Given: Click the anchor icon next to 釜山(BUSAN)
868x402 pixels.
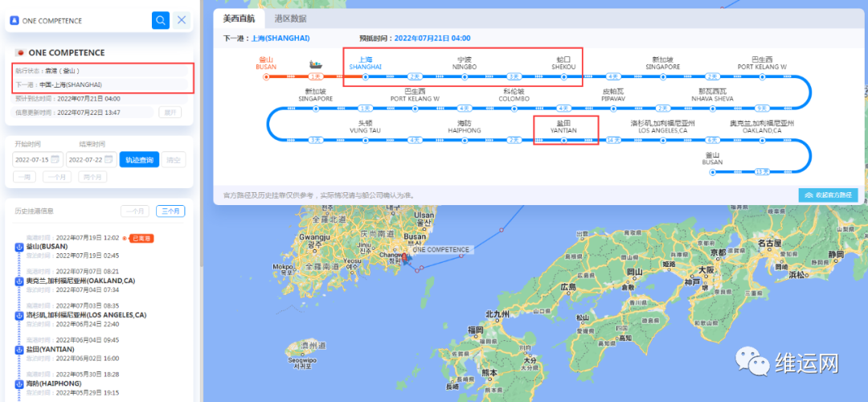Looking at the screenshot, I should coord(20,247).
